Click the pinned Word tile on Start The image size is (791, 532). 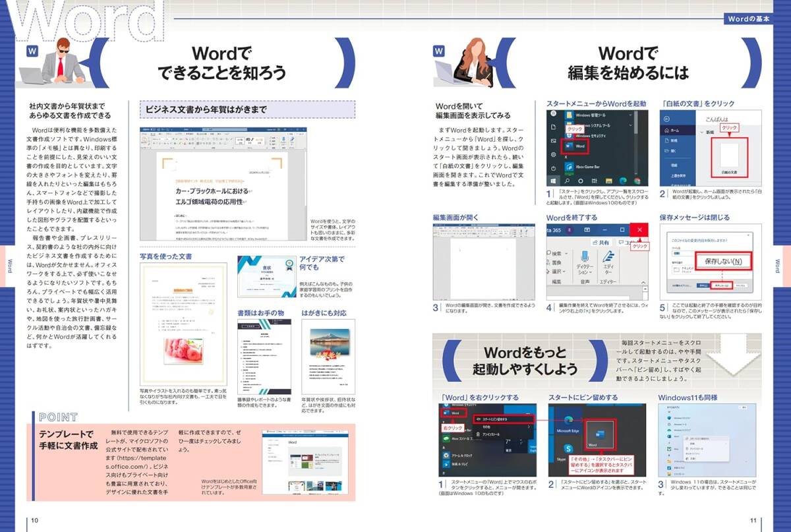pos(601,433)
